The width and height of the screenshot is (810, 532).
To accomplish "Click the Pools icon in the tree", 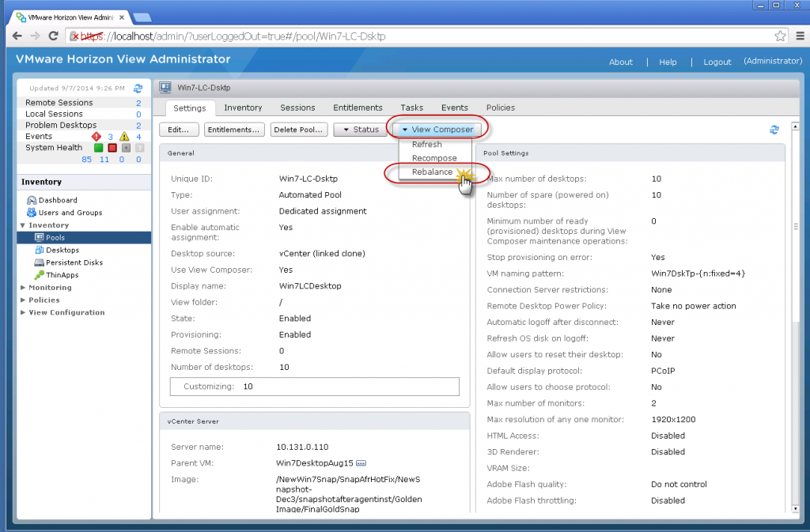I will point(40,237).
